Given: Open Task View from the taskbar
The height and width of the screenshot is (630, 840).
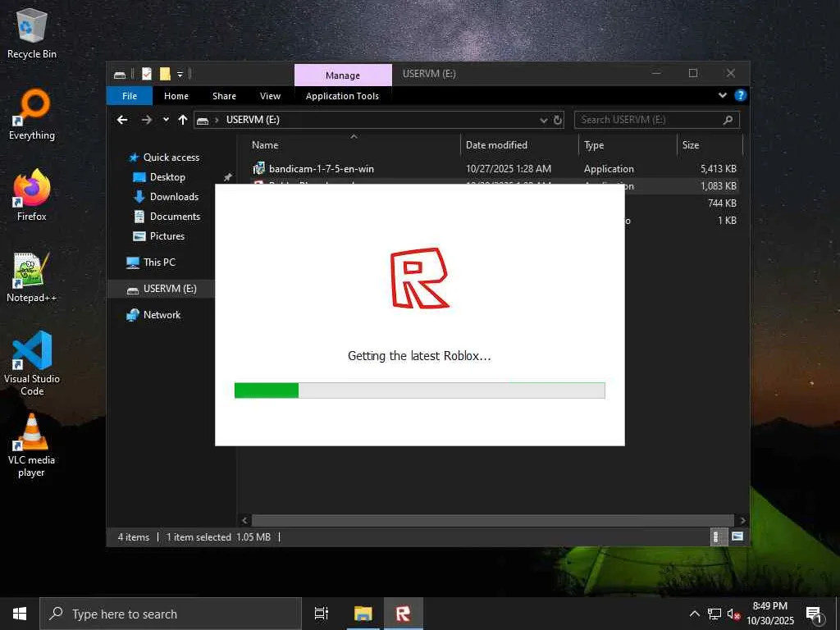Looking at the screenshot, I should [321, 614].
